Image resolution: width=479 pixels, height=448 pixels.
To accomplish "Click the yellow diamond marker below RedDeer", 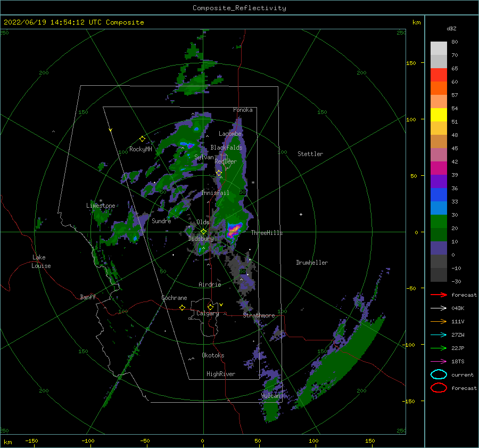I will point(219,173).
